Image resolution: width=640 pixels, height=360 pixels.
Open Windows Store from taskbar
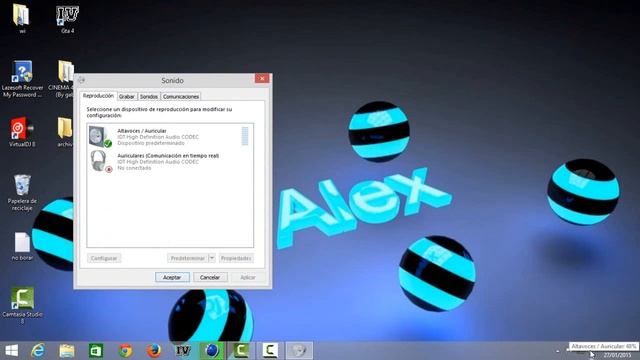pos(96,351)
